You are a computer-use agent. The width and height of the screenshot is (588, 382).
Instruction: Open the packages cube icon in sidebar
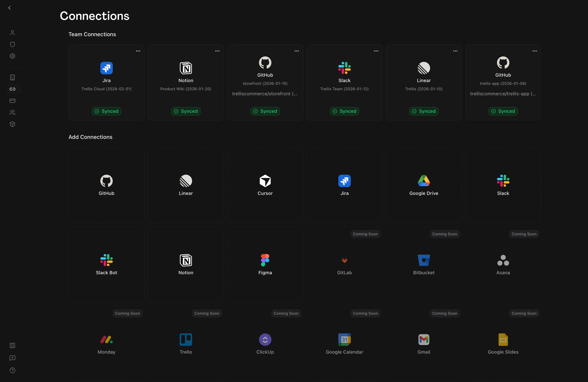[12, 124]
